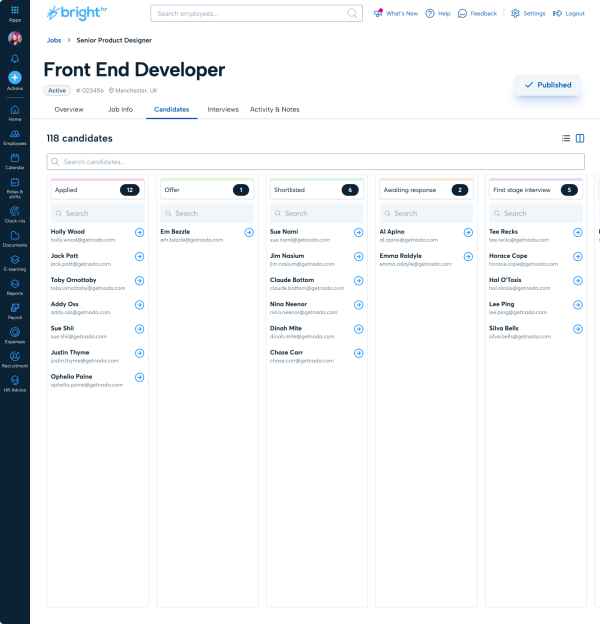This screenshot has height=624, width=600.
Task: Click arrow icon next to Silva Bells
Action: 578,329
